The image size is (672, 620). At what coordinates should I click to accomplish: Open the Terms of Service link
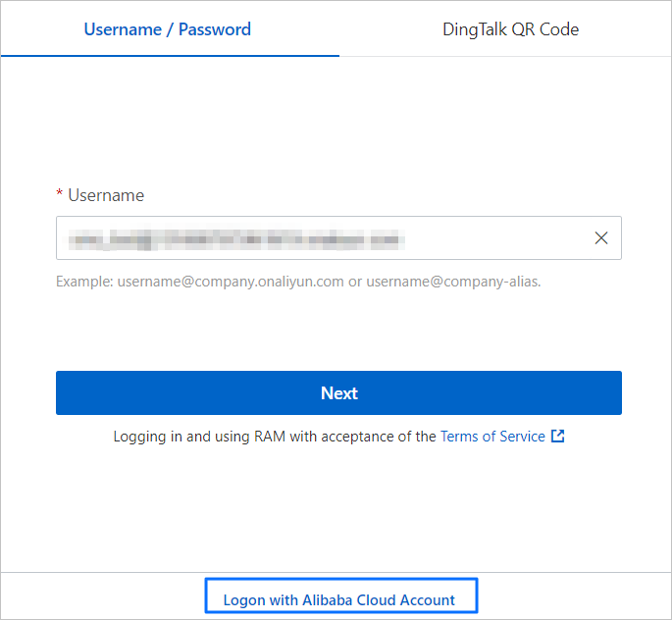492,437
